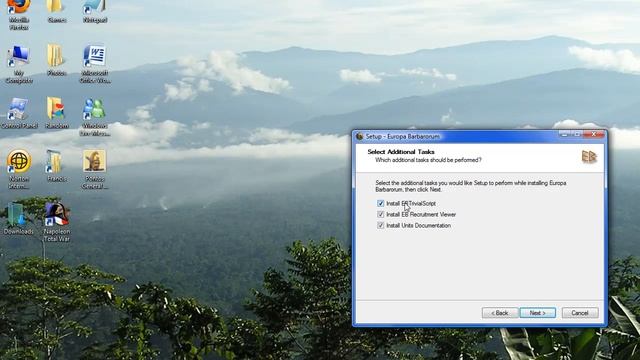The image size is (640, 360).
Task: Go back to the previous setup step
Action: (500, 313)
